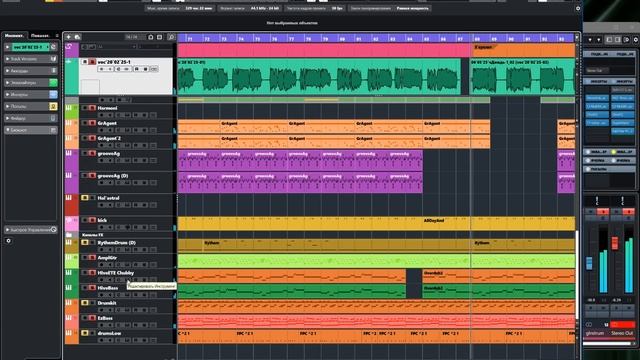
Task: Click the track list vertical scrollbar
Action: pos(577,274)
